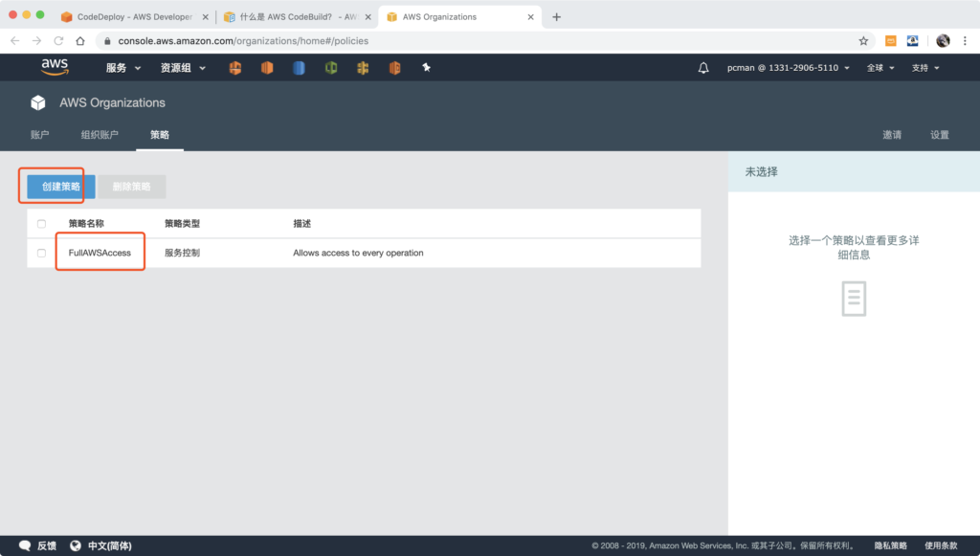Open the blue pinned service shortcut

tap(299, 68)
